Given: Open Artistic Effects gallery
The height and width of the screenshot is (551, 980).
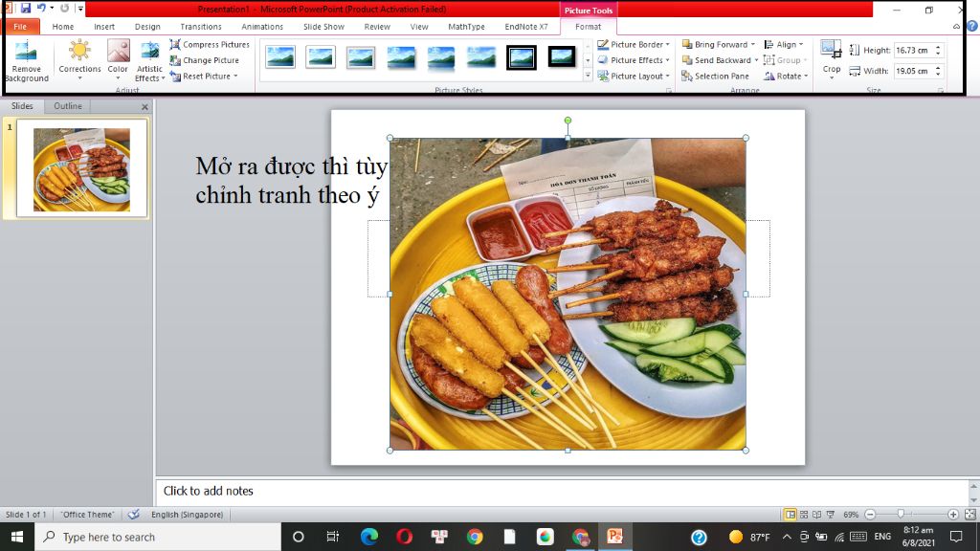Looking at the screenshot, I should pos(149,61).
